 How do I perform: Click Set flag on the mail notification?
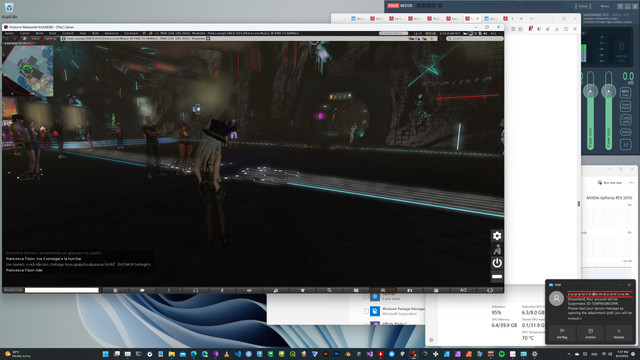tap(562, 333)
